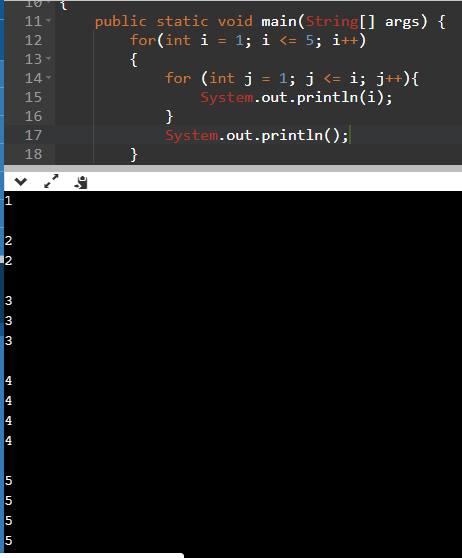Collapse the console with the chevron-down icon
The width and height of the screenshot is (462, 558).
(x=21, y=182)
